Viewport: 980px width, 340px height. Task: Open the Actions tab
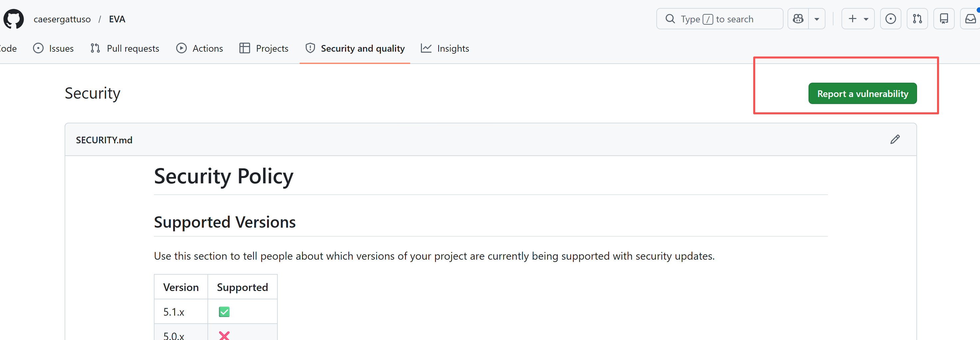click(x=200, y=48)
